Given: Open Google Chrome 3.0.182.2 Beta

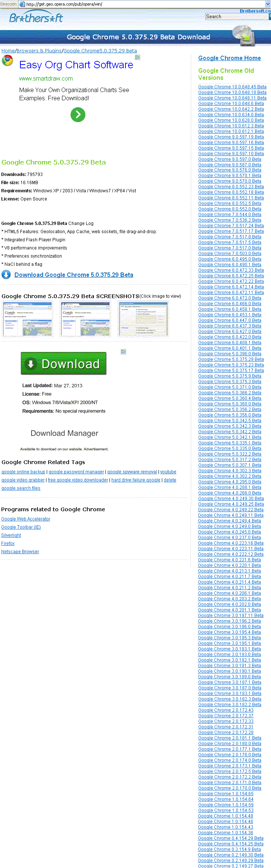Looking at the screenshot, I should tap(230, 705).
